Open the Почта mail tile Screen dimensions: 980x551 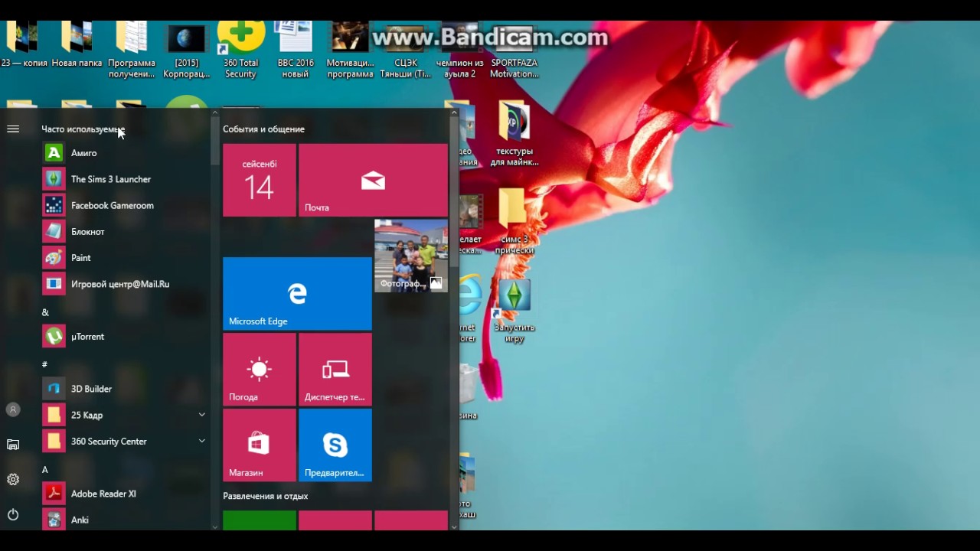pyautogui.click(x=373, y=180)
